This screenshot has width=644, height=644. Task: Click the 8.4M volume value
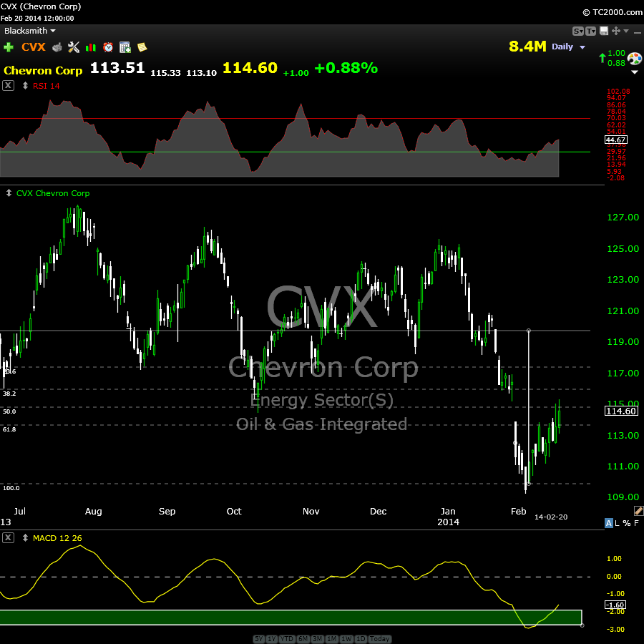(x=527, y=47)
